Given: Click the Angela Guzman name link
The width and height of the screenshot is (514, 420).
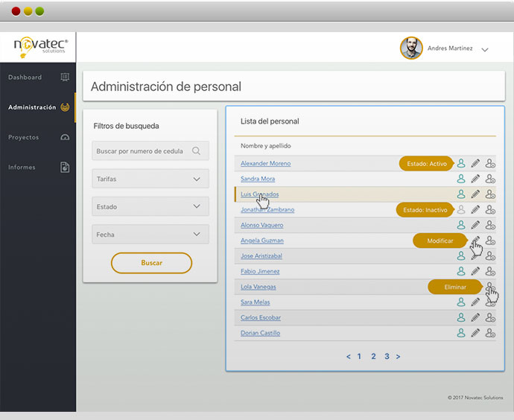Looking at the screenshot, I should coord(262,241).
